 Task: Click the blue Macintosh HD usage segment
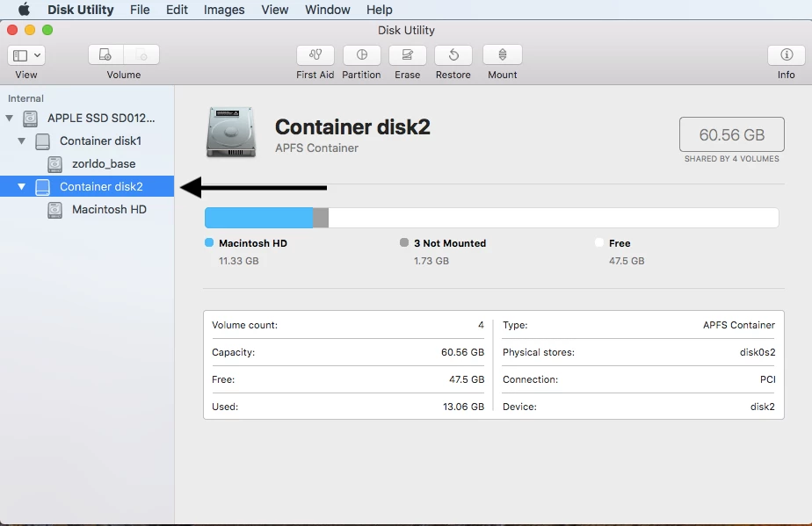pos(259,218)
